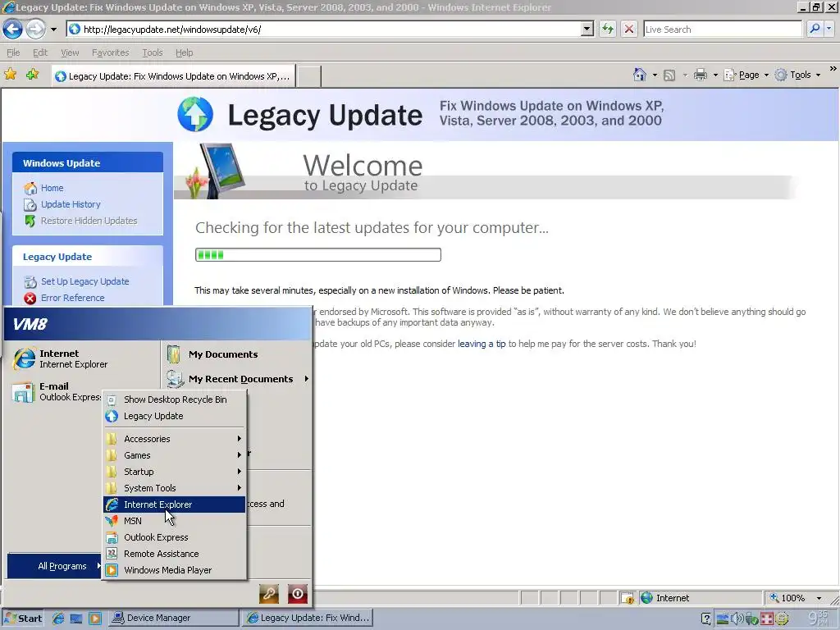
Task: Select Internet Explorer in All Programs list
Action: pyautogui.click(x=175, y=504)
